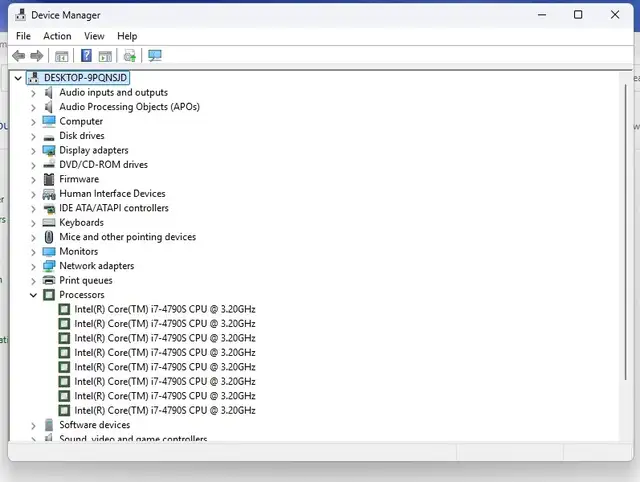Open the File menu
This screenshot has height=482, width=640.
tap(23, 36)
